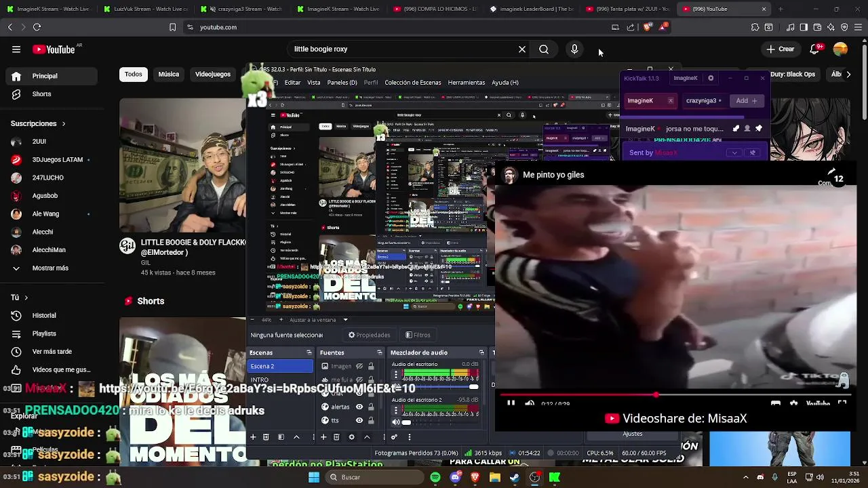Open the OBS Paneles menu
This screenshot has width=868, height=488.
pos(342,83)
